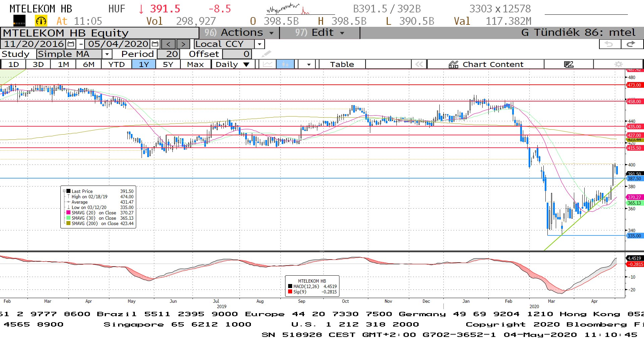Image resolution: width=644 pixels, height=348 pixels.
Task: Open the Table view
Action: click(342, 64)
